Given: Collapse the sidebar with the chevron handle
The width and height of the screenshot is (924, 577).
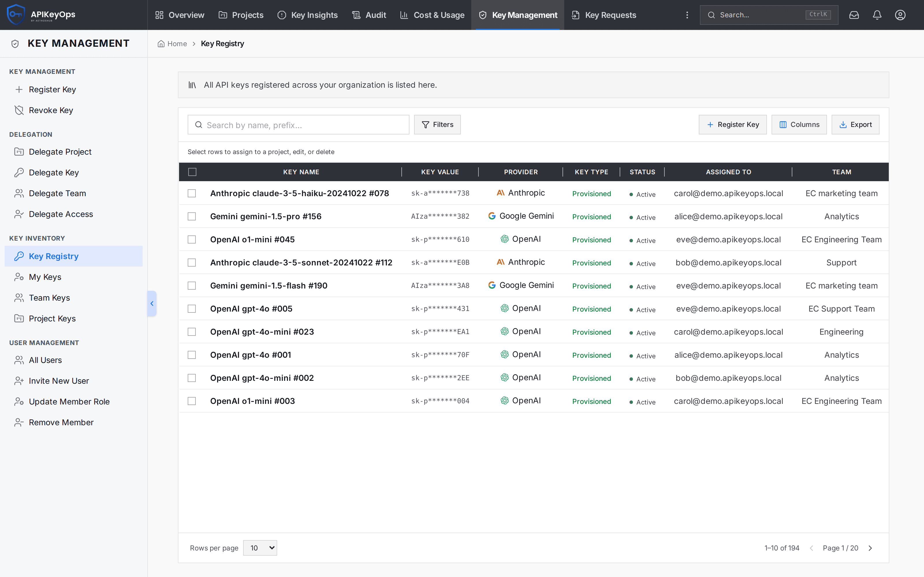Looking at the screenshot, I should (152, 304).
